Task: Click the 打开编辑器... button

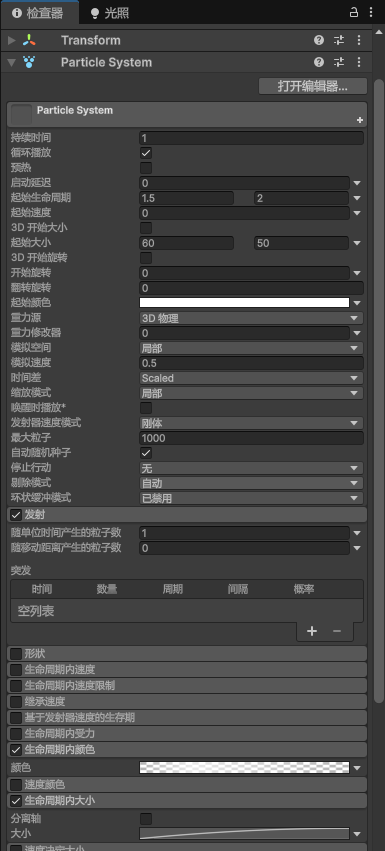Action: coord(313,86)
